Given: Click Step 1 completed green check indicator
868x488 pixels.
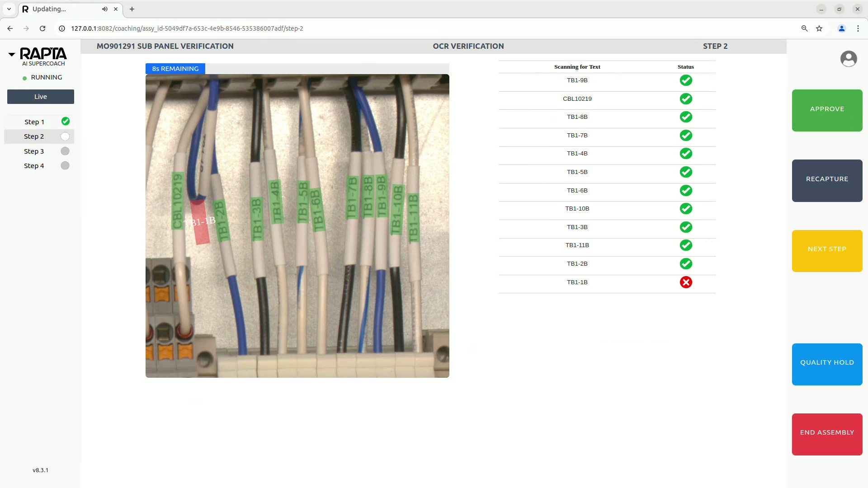Looking at the screenshot, I should tap(66, 122).
